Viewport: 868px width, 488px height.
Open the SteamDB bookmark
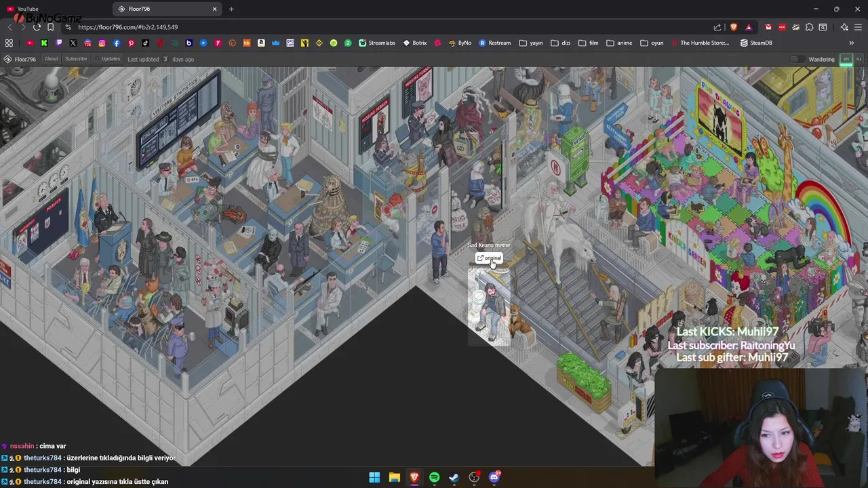[756, 43]
